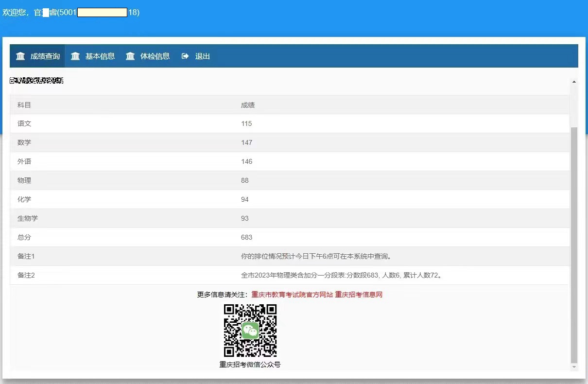The width and height of the screenshot is (588, 384).
Task: Select the 物理 row label
Action: pos(24,180)
